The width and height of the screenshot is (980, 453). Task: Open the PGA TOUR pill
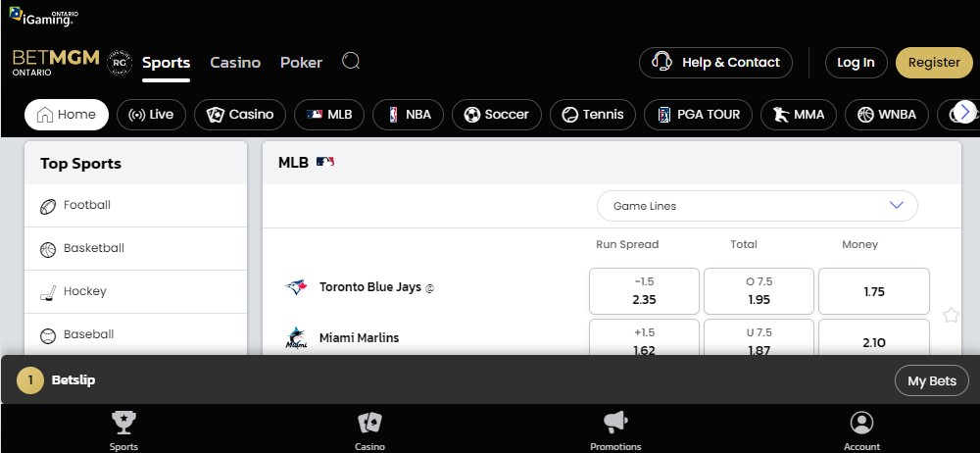tap(698, 115)
